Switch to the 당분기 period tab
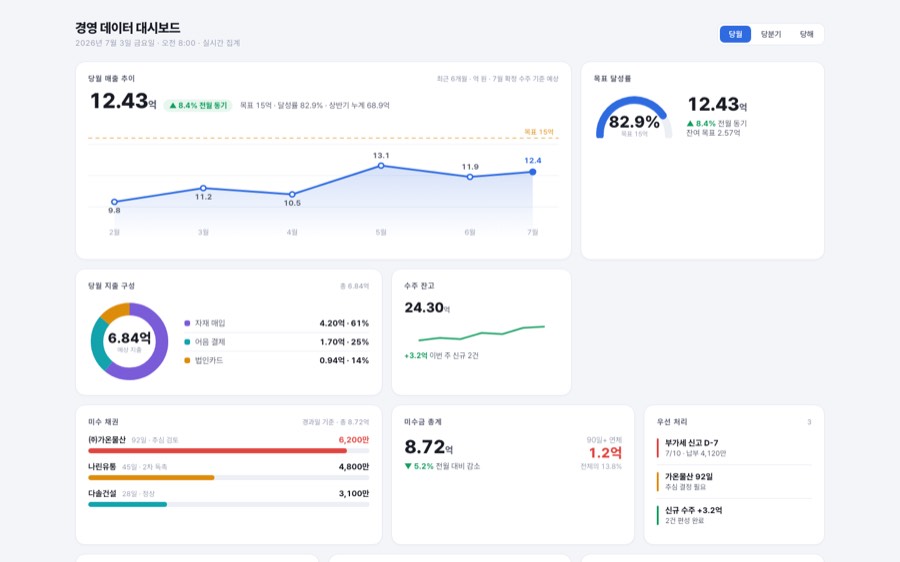 [771, 34]
